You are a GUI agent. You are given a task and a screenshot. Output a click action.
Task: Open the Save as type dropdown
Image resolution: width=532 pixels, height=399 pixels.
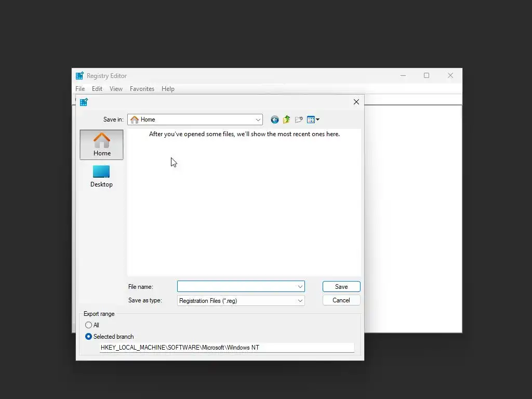click(x=241, y=301)
